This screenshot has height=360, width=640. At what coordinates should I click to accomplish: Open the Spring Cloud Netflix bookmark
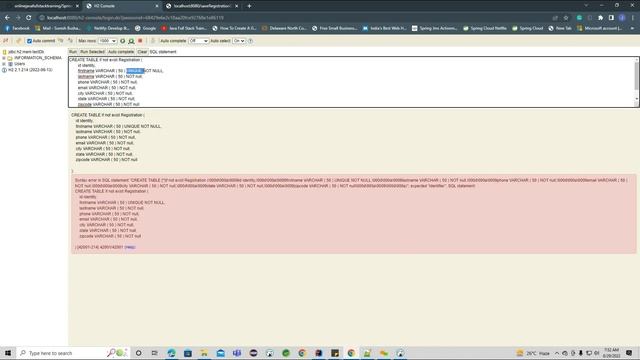coord(484,29)
